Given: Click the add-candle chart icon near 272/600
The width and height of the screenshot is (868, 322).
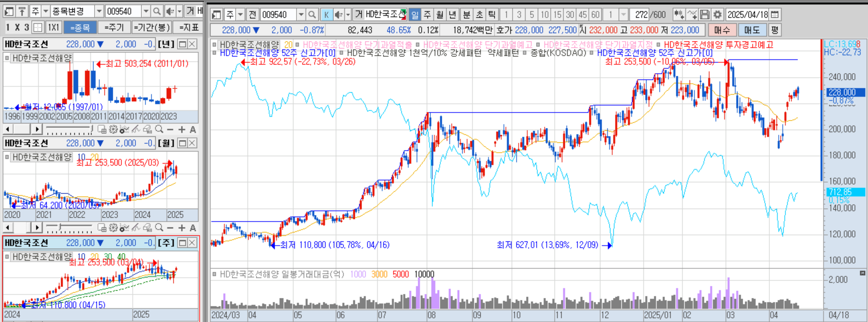Looking at the screenshot, I should (x=679, y=15).
